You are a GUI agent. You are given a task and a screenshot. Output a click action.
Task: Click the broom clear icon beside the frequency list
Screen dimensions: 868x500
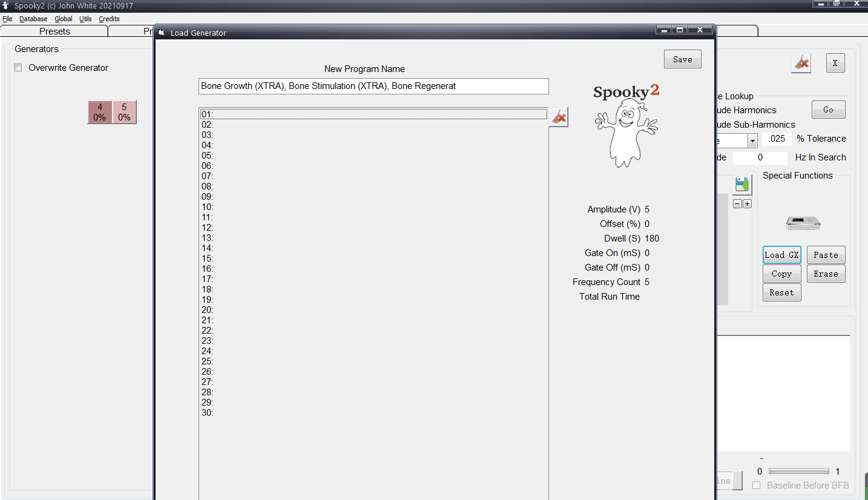coord(559,117)
